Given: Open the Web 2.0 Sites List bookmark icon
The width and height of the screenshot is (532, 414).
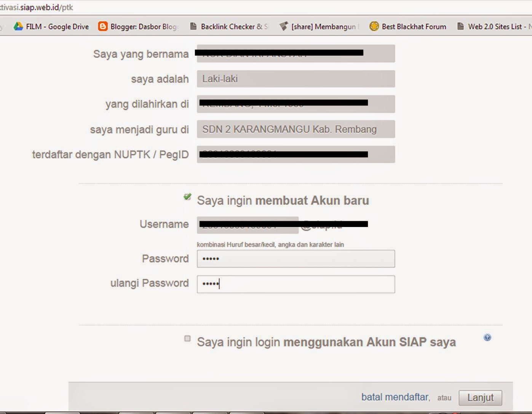Looking at the screenshot, I should pyautogui.click(x=460, y=26).
